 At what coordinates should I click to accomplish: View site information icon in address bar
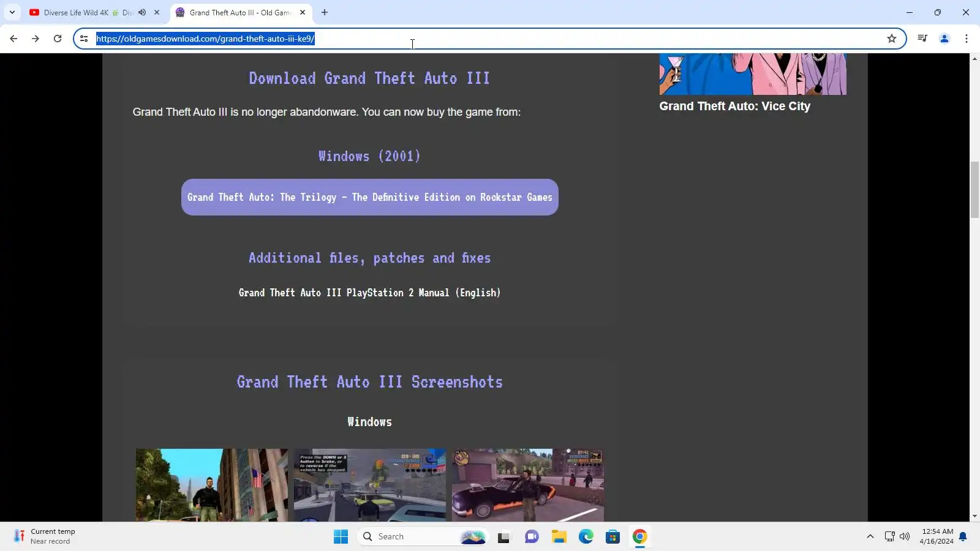click(84, 39)
